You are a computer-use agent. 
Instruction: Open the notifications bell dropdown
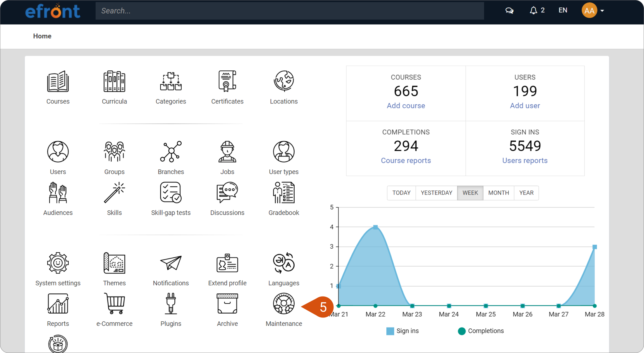(537, 10)
